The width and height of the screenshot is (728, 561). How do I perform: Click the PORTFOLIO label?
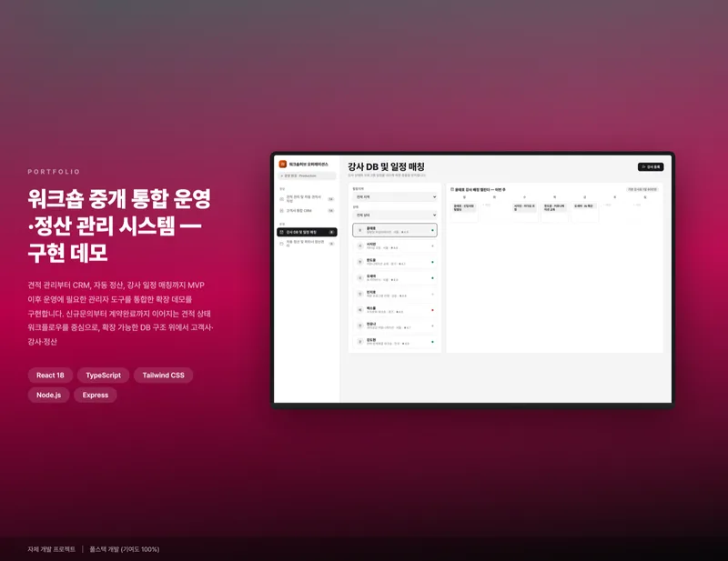tap(54, 172)
